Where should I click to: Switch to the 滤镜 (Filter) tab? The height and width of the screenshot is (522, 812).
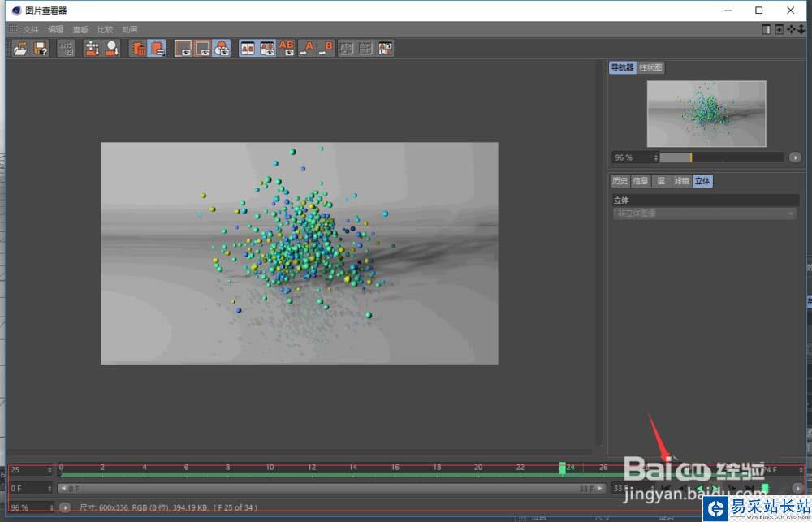681,181
